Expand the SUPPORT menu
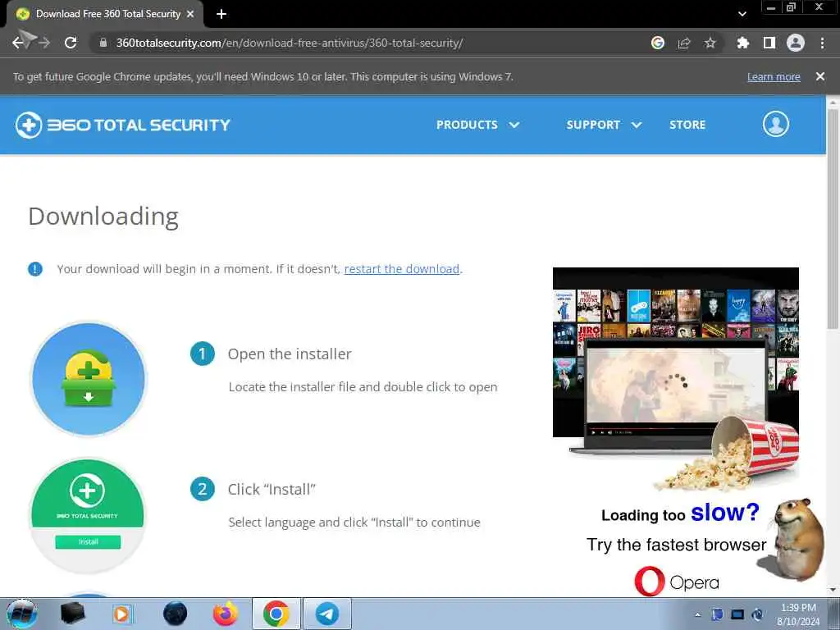Viewport: 840px width, 630px height. pyautogui.click(x=604, y=125)
